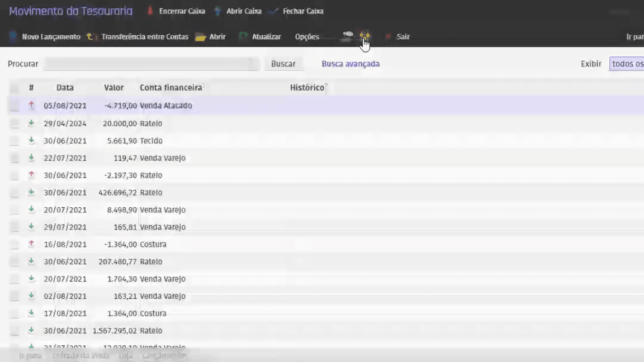Click the Transferência entre Contas arrow icon
The width and height of the screenshot is (644, 362).
[89, 37]
